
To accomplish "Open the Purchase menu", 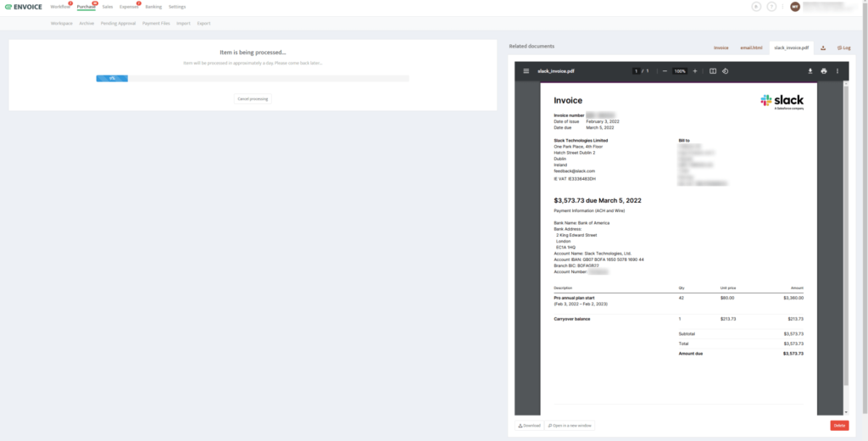I will 86,7.
